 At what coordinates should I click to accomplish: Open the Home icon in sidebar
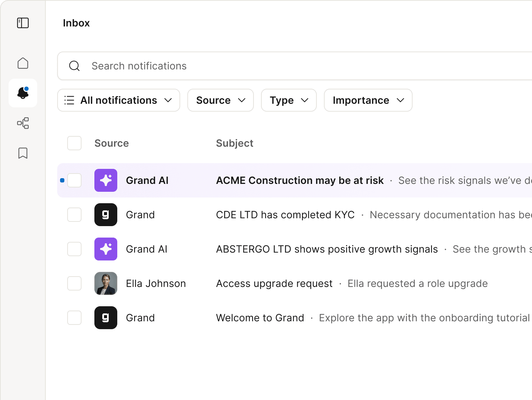pos(23,63)
